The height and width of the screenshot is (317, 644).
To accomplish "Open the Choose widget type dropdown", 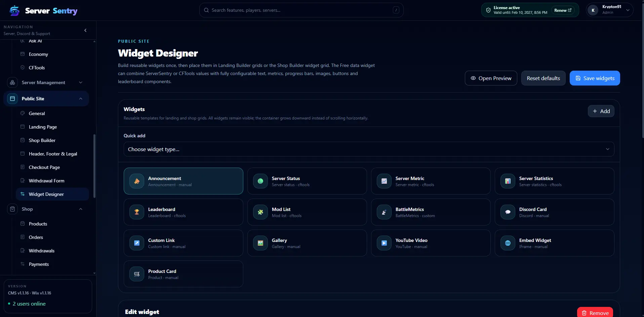I will 369,149.
